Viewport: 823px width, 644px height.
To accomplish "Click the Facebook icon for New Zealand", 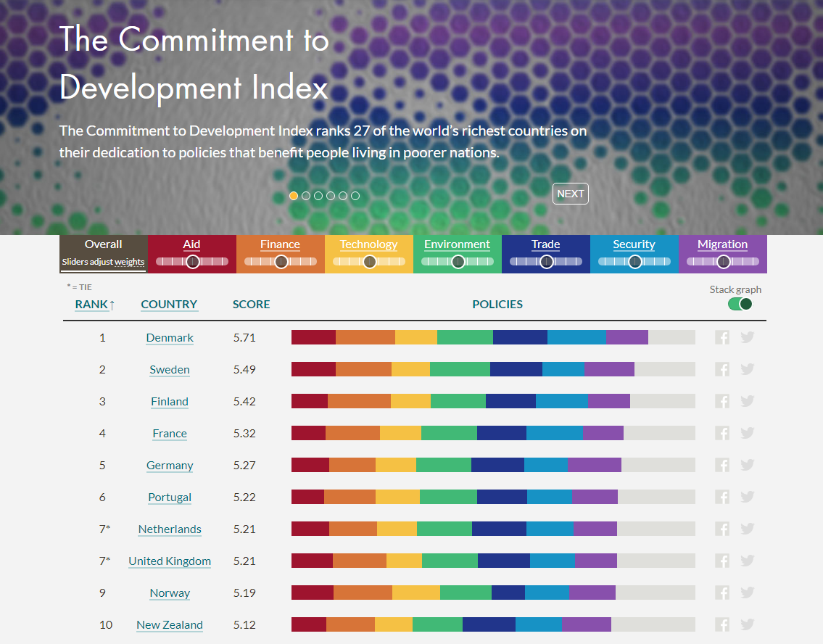I will coord(721,624).
